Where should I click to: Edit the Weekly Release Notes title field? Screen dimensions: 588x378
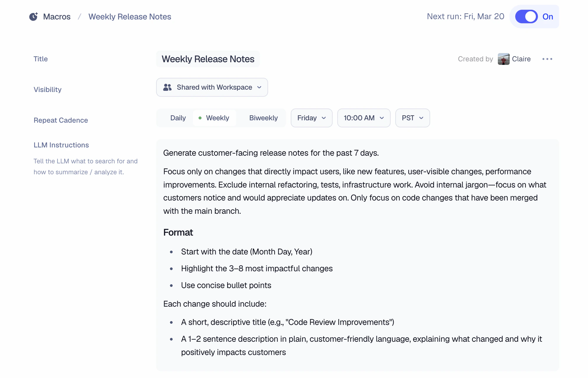pos(208,59)
